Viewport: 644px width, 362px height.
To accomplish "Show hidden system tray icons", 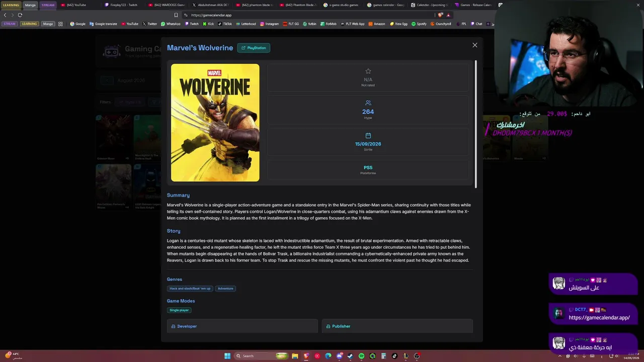I will (x=561, y=356).
